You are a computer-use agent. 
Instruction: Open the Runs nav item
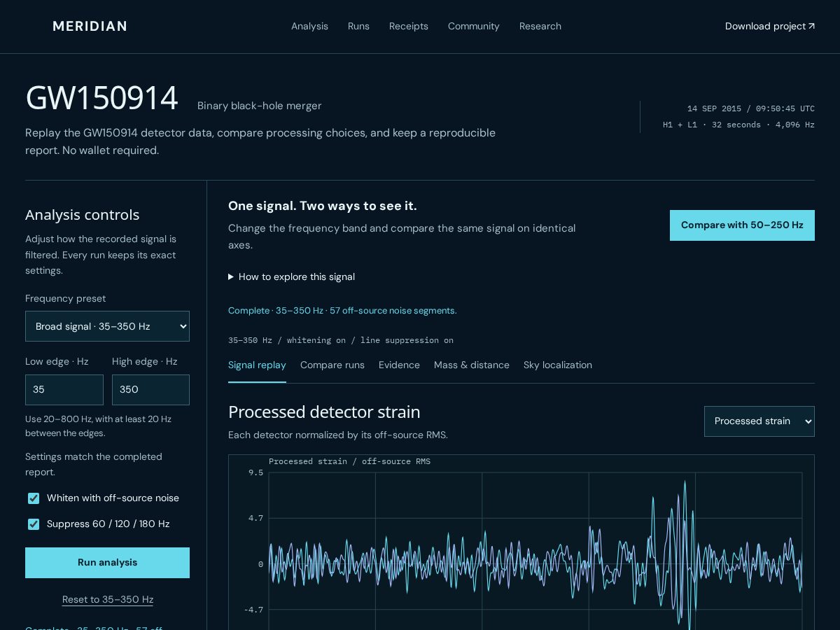[358, 26]
